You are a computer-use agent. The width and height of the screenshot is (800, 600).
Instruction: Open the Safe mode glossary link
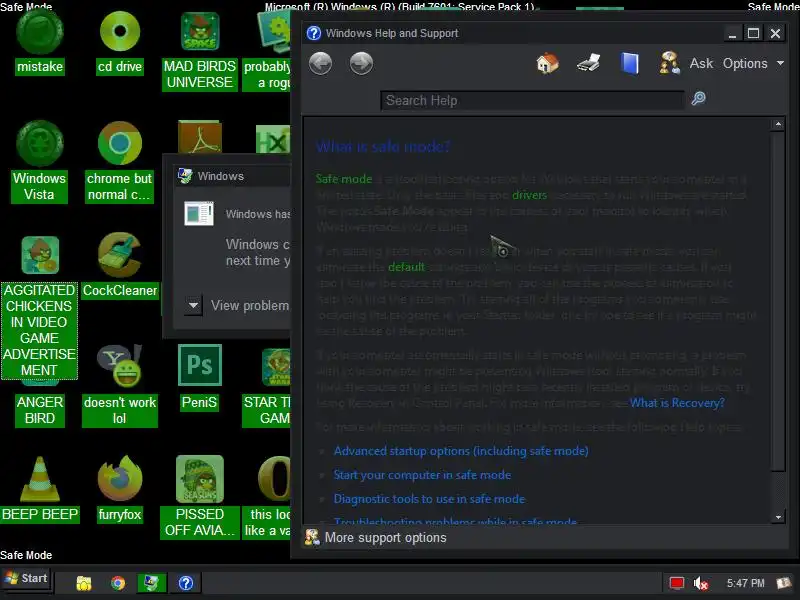pos(344,179)
